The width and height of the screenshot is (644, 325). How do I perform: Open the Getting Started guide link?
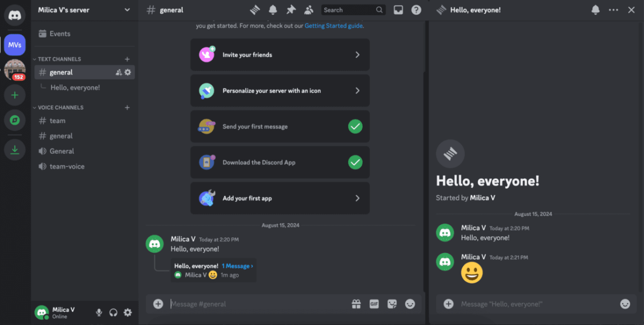[x=334, y=26]
